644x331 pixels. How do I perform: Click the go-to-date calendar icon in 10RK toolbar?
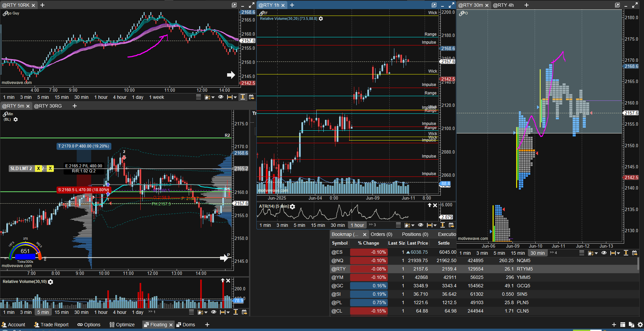coord(251,97)
